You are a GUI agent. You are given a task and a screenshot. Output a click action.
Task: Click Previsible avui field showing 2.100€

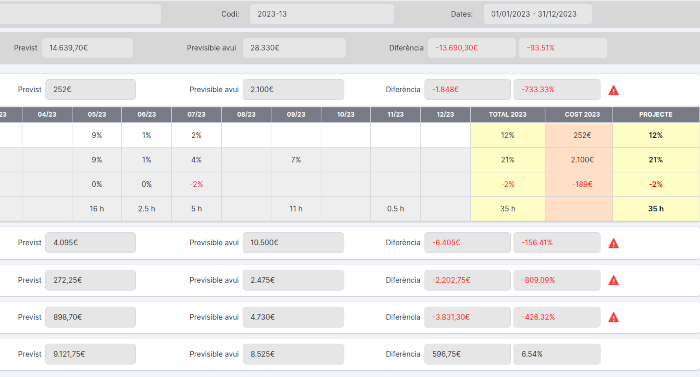(293, 89)
